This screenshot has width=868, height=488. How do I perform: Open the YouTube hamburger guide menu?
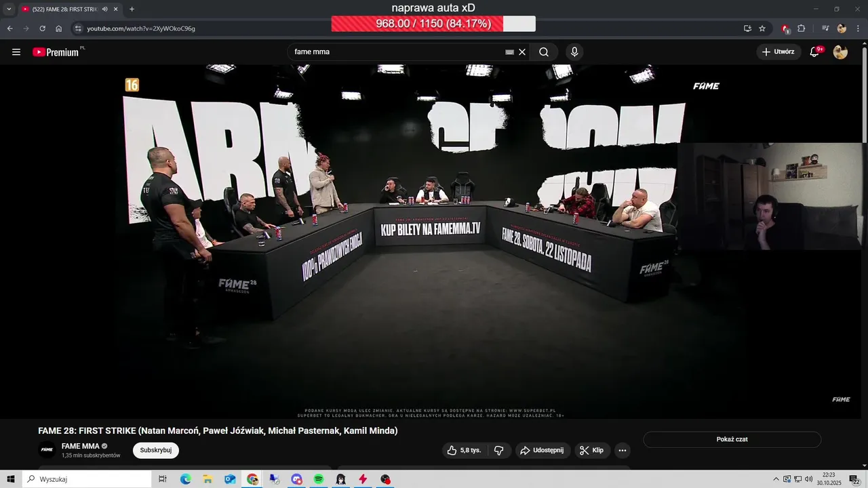pos(16,52)
